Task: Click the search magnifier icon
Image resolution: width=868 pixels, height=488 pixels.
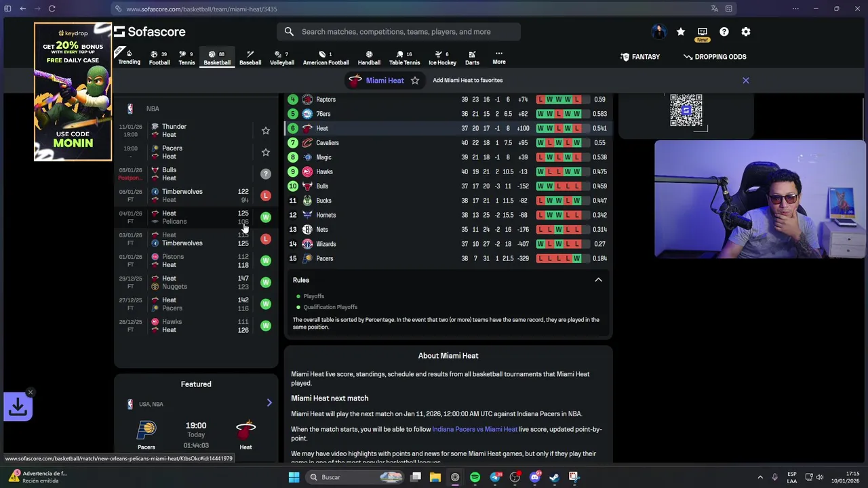Action: click(x=289, y=32)
